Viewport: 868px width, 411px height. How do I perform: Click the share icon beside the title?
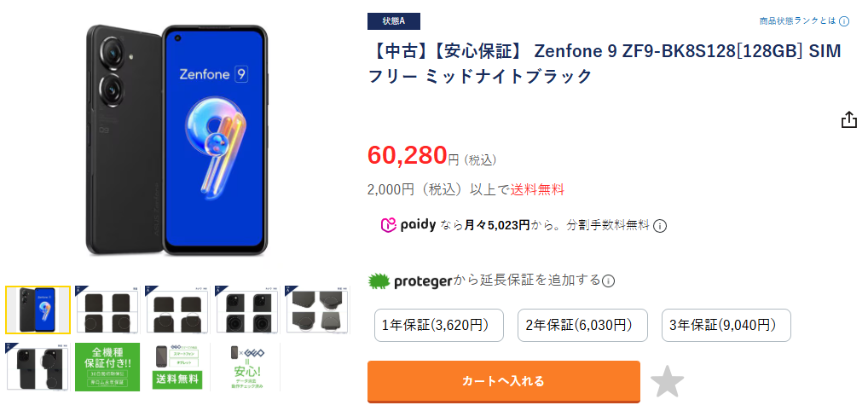(x=848, y=119)
